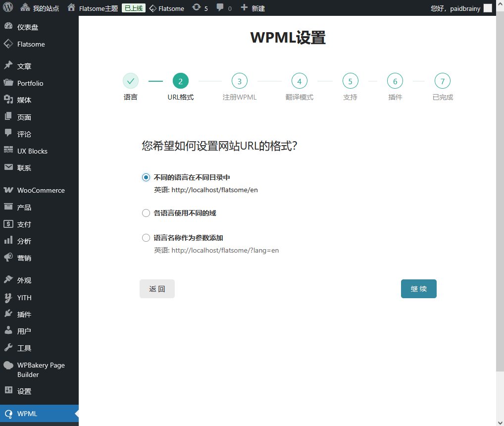Open Flatsome menu in admin bar
The width and height of the screenshot is (504, 426).
166,8
